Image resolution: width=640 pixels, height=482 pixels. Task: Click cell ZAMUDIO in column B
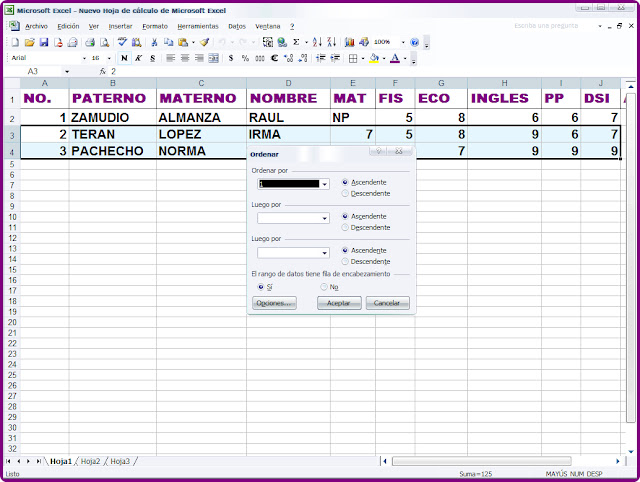click(113, 118)
